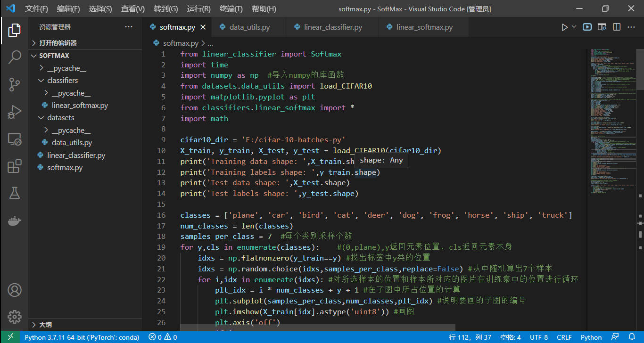Click the VS Code logo in title bar
Screen dimensions: 644x343
(x=11, y=8)
